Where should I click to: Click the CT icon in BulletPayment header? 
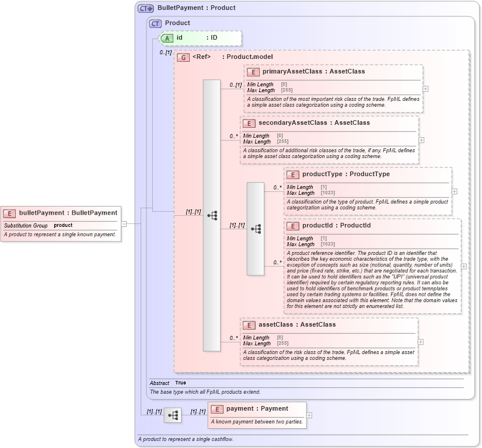[x=145, y=8]
